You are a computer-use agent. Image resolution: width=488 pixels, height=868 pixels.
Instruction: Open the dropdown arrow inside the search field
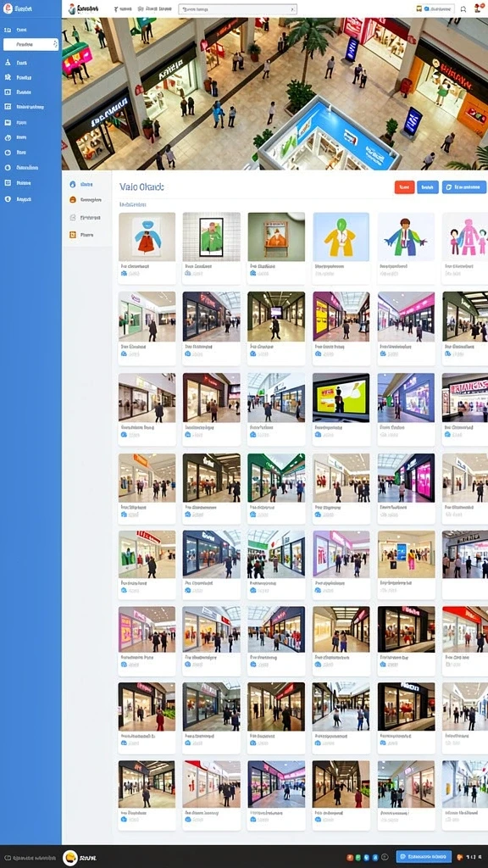pyautogui.click(x=292, y=9)
